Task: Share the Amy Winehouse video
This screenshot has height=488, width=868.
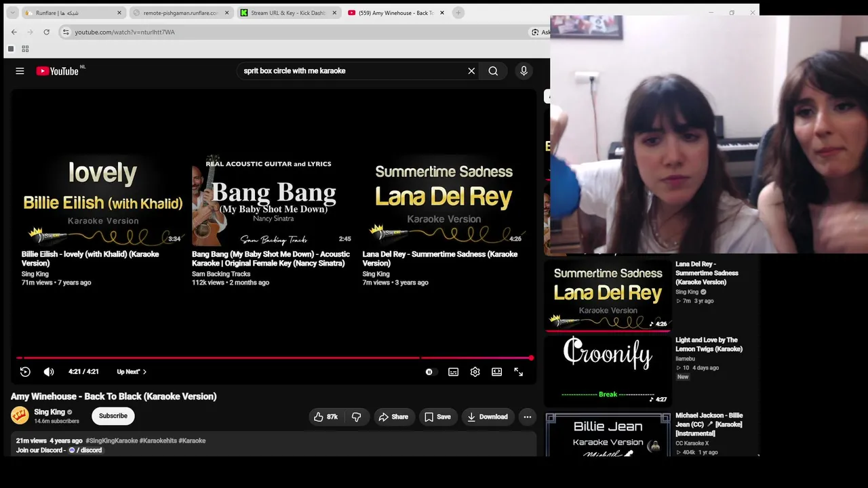Action: (x=393, y=417)
